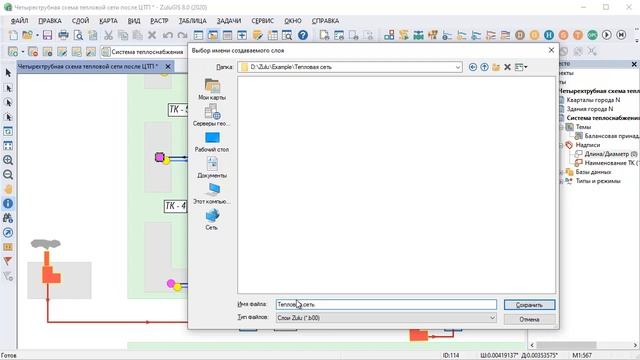Go up one folder level in dialog
The width and height of the screenshot is (640, 360).
tap(484, 67)
